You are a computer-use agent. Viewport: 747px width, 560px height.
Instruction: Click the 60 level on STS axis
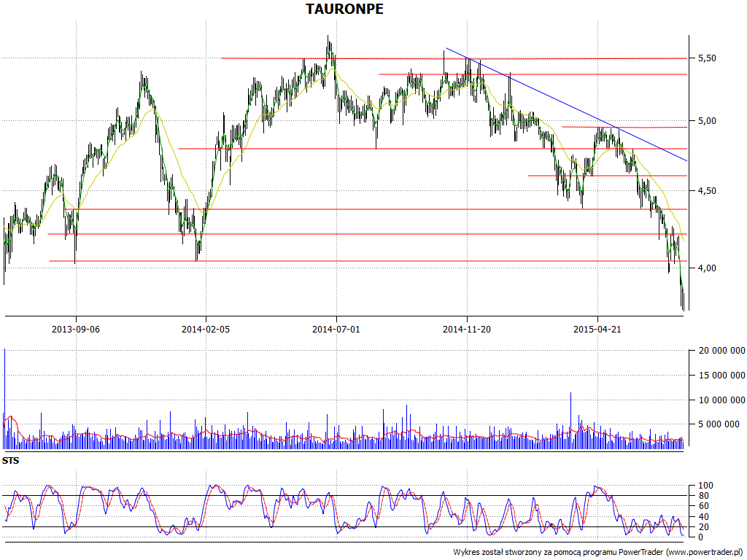(x=703, y=506)
